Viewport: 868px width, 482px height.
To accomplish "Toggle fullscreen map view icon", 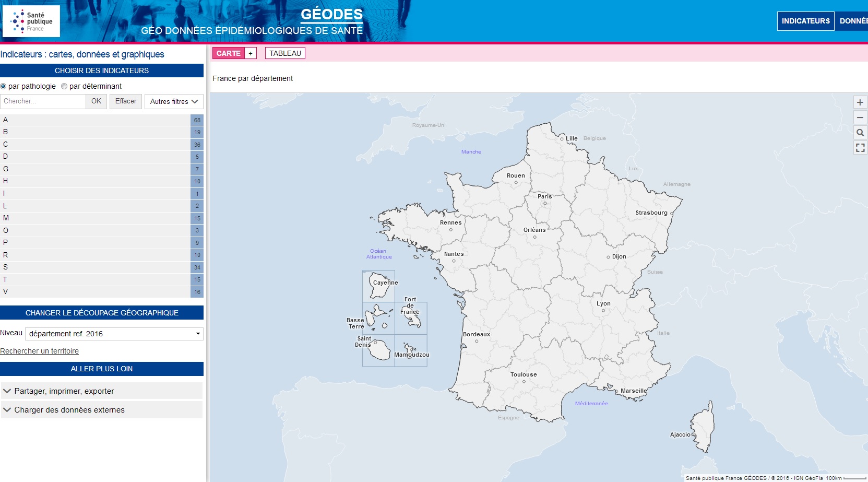I will point(860,148).
